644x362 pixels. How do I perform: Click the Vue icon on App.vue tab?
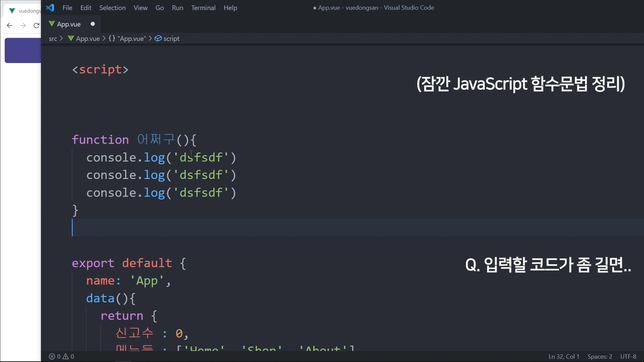coord(52,24)
